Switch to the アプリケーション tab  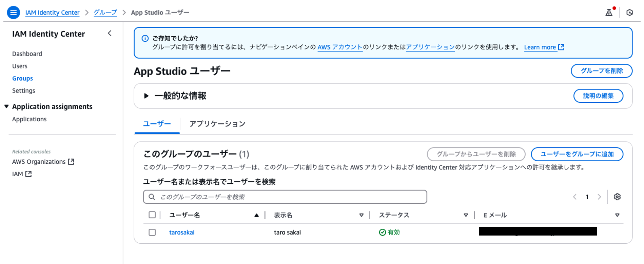[217, 124]
